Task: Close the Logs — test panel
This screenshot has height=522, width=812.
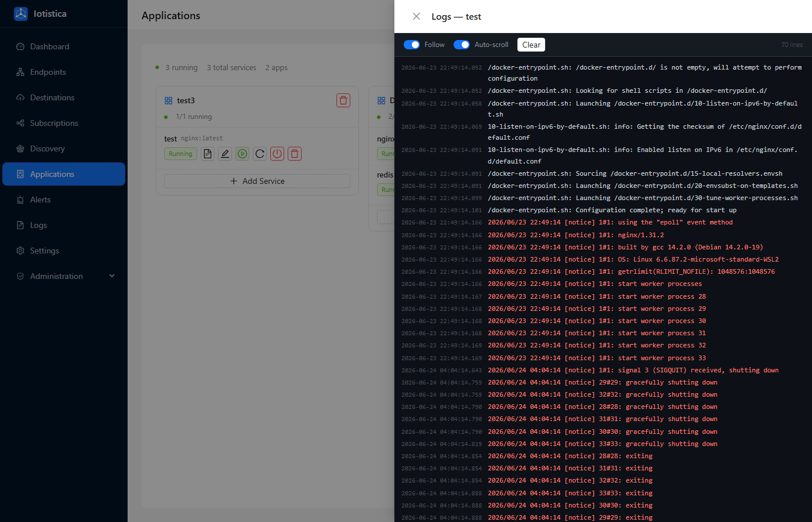Action: pos(416,16)
